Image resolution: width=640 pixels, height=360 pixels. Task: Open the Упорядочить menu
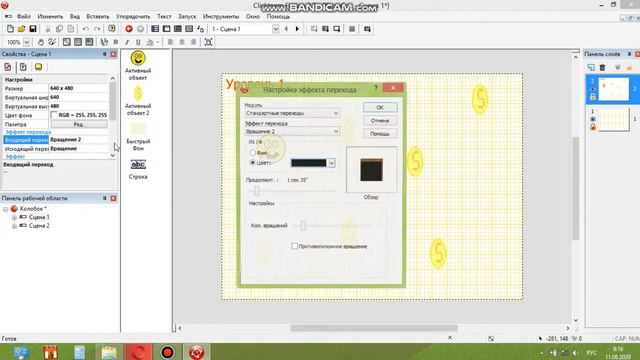133,16
